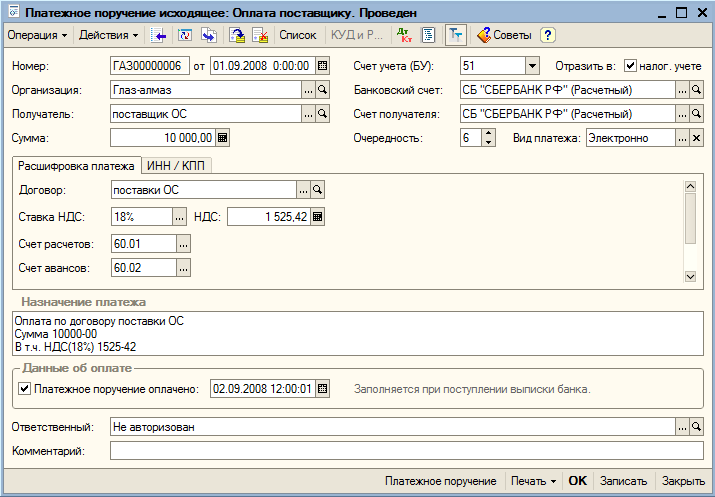
Task: Click the Платежное поручение button at the bottom
Action: coord(440,481)
